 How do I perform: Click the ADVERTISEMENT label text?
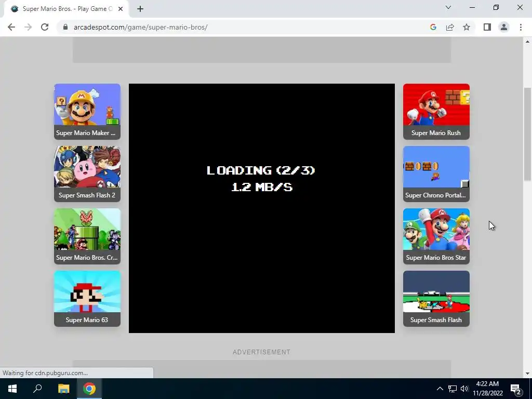[x=261, y=352]
